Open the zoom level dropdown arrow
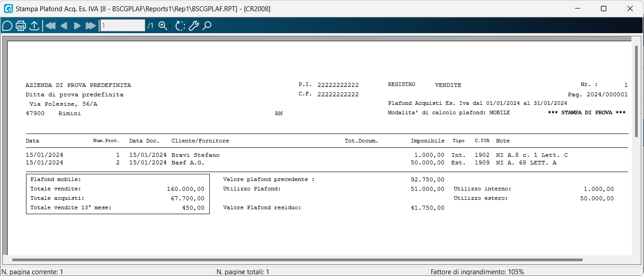Screen dimensions: 644x276 pyautogui.click(x=170, y=26)
